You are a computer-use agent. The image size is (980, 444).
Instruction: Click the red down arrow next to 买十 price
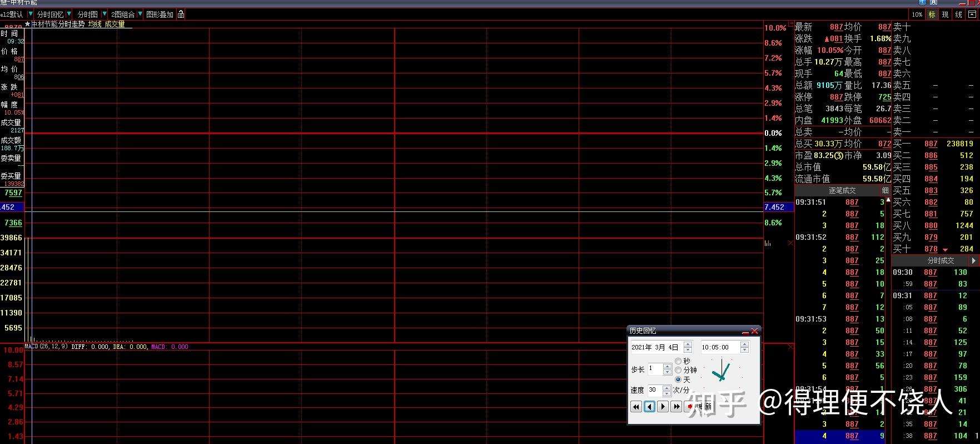pyautogui.click(x=945, y=249)
